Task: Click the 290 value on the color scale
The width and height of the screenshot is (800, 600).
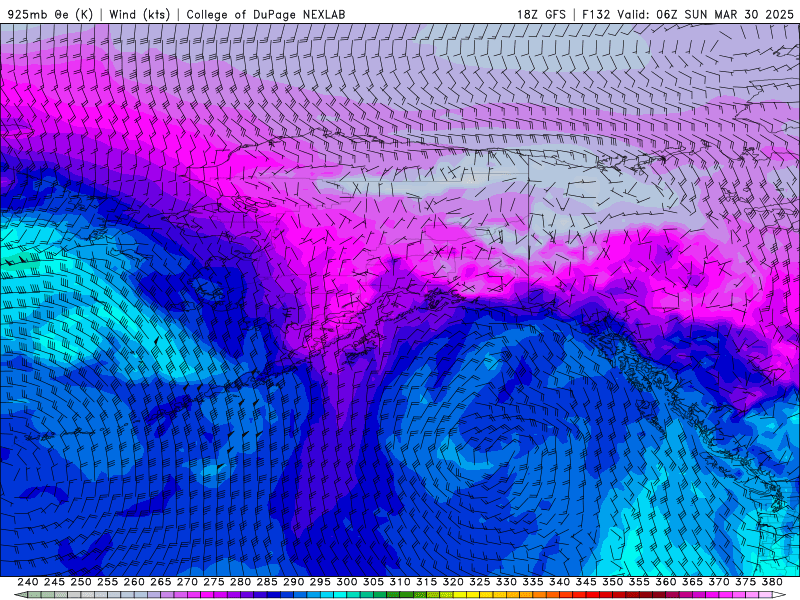Action: 293,582
